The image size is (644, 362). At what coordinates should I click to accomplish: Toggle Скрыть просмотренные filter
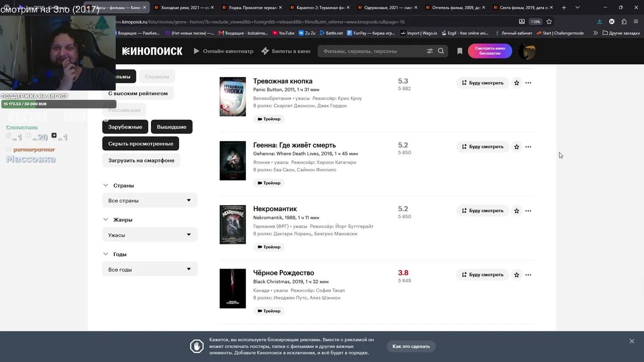point(141,144)
